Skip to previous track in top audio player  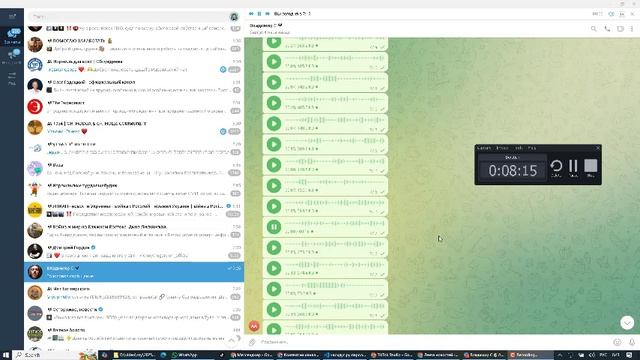tap(251, 14)
